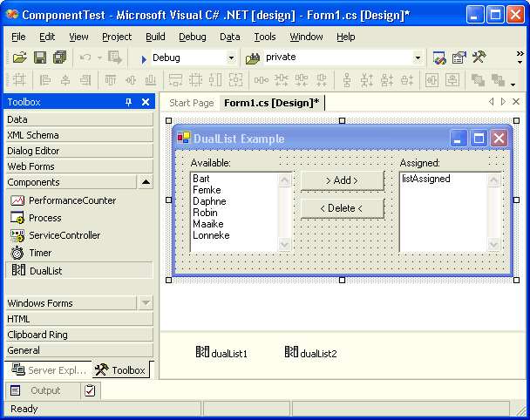Click the Find in Files icon
The height and width of the screenshot is (420, 530).
[253, 58]
